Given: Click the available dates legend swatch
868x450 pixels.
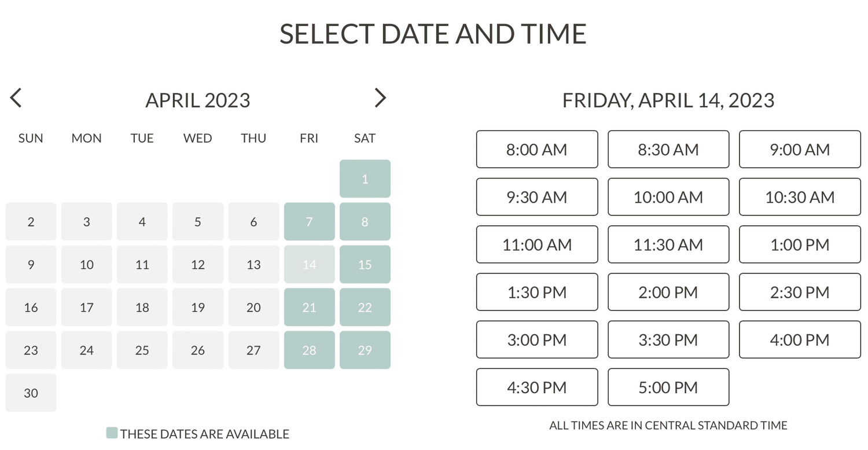Looking at the screenshot, I should pyautogui.click(x=112, y=433).
